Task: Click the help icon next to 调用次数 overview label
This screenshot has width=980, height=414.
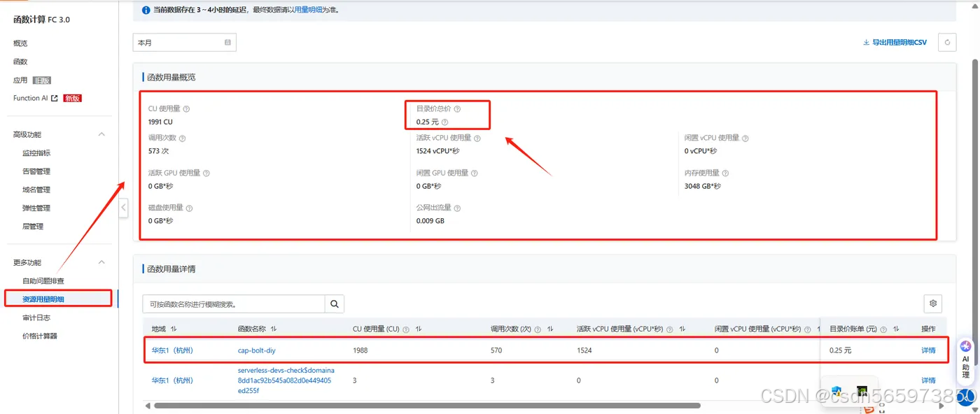Action: (183, 138)
